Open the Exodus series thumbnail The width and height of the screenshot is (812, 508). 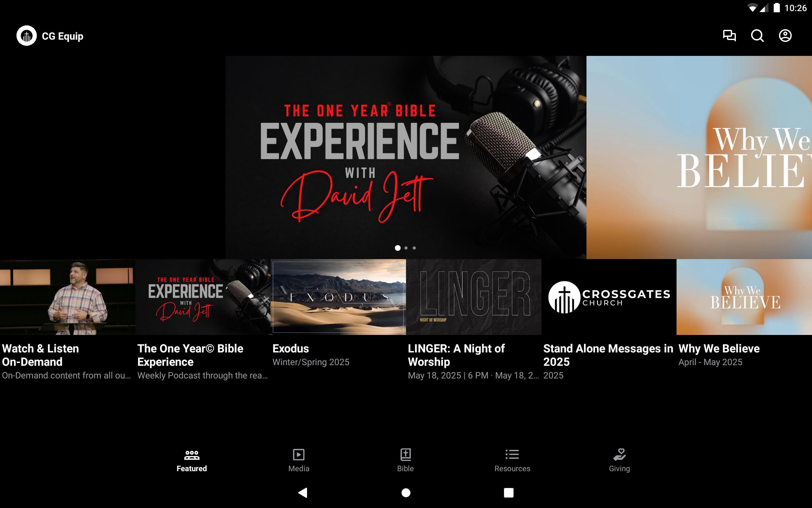(x=338, y=297)
